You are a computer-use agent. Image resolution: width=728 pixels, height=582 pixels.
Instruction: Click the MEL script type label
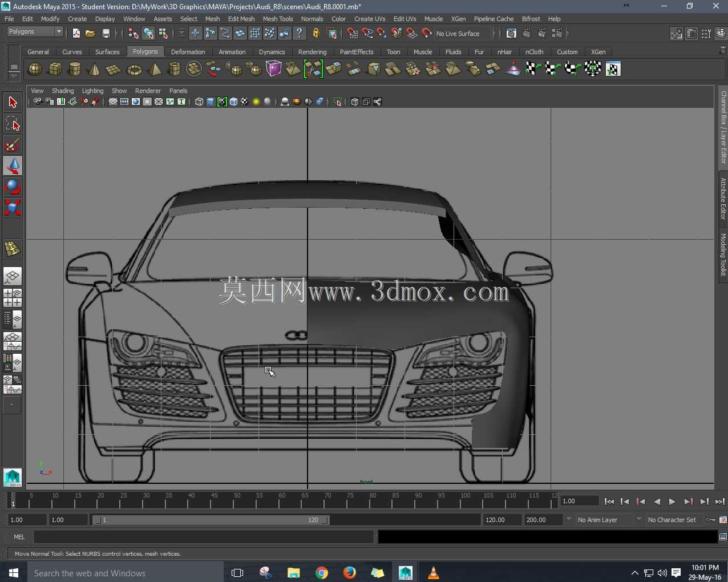(19, 537)
